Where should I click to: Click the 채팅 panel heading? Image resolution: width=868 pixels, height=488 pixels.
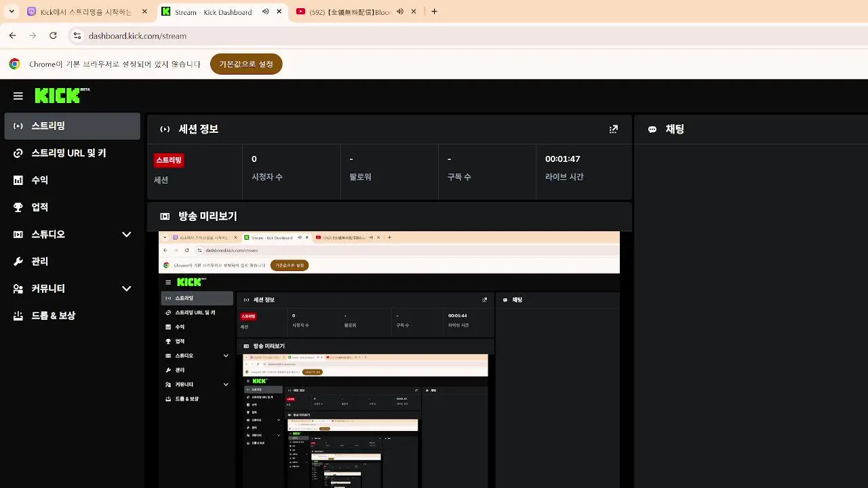[675, 129]
